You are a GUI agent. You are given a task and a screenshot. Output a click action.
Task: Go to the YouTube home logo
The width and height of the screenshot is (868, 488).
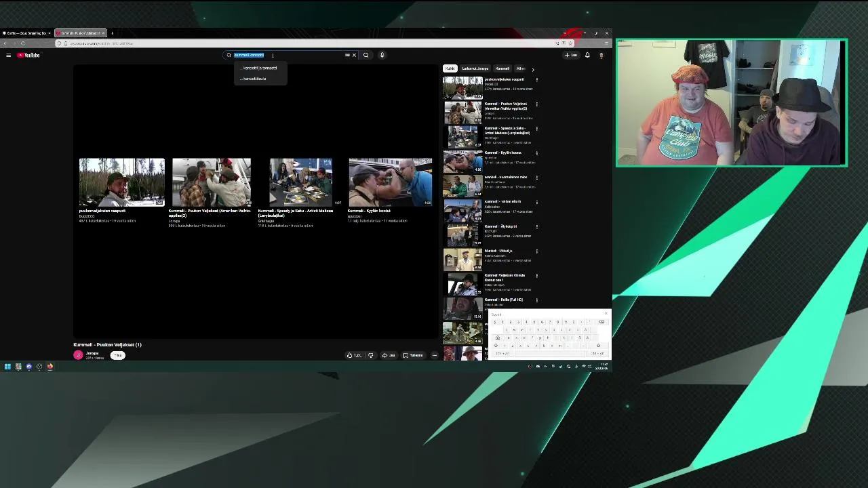pos(28,55)
